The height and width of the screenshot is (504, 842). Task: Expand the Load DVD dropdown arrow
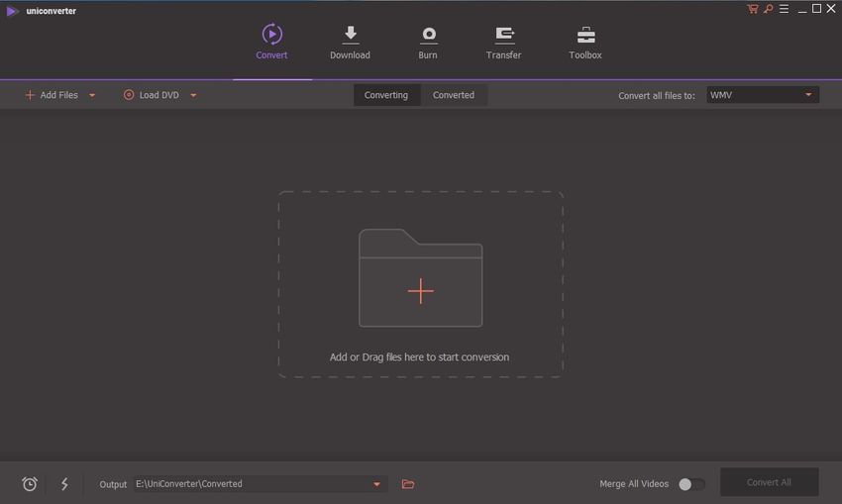coord(193,95)
